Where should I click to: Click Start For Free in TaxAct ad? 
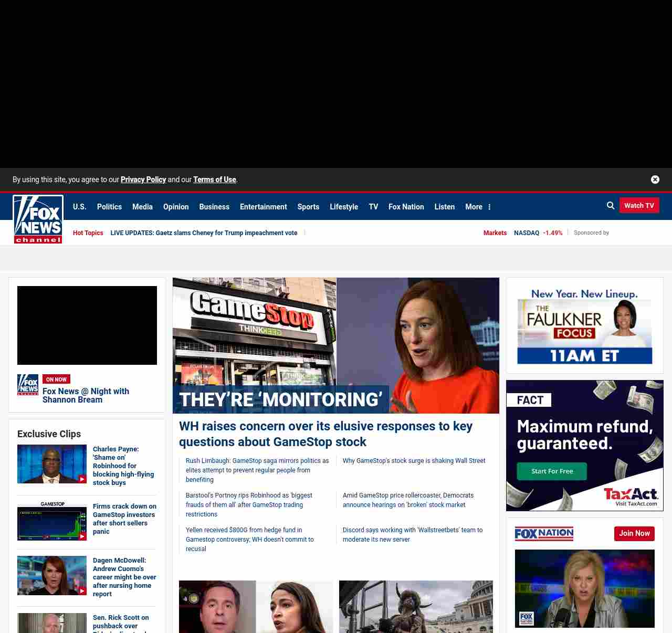552,471
